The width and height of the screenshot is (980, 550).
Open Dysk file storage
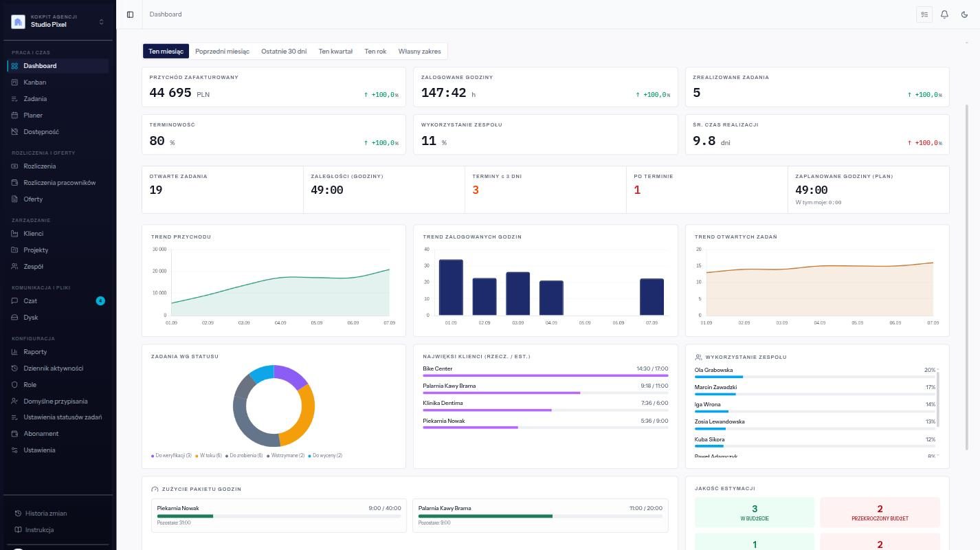[58, 318]
